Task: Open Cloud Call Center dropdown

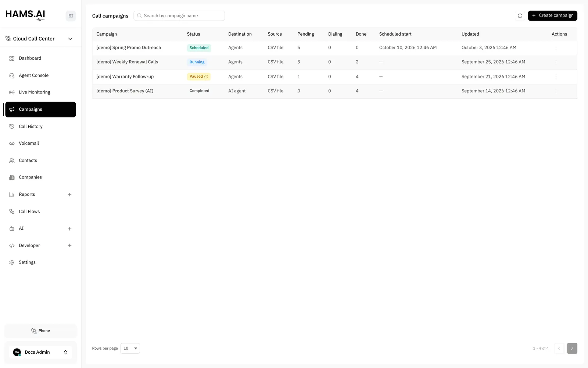Action: [x=39, y=39]
